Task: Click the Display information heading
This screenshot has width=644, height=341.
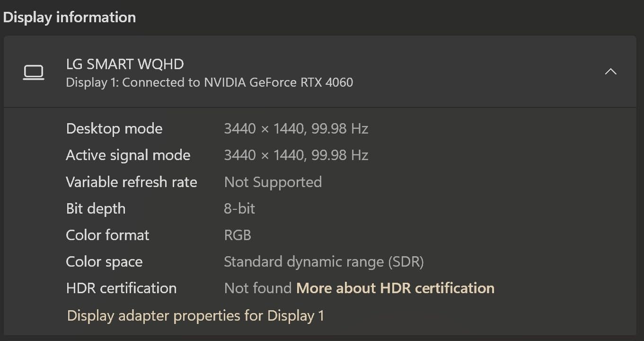Action: pyautogui.click(x=70, y=18)
